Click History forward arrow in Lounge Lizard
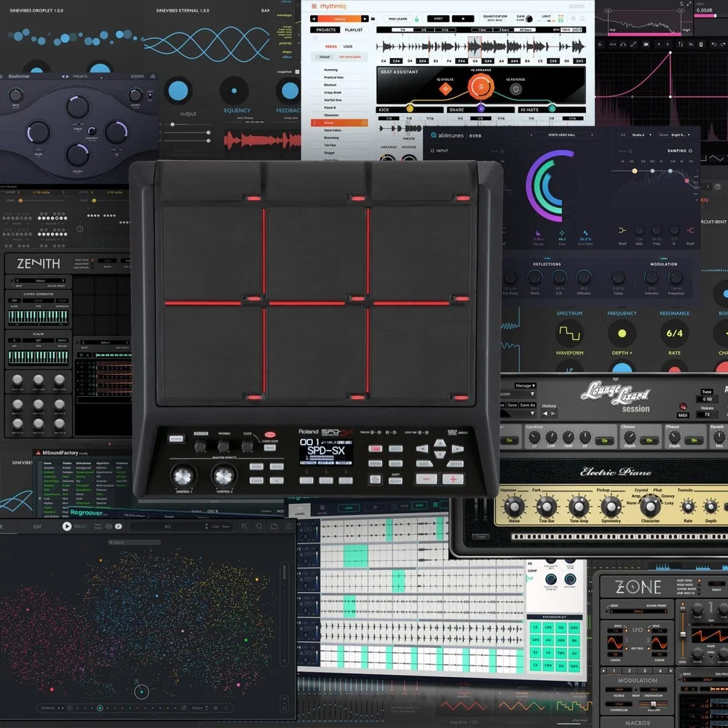Screen dimensions: 728x728 (x=553, y=414)
